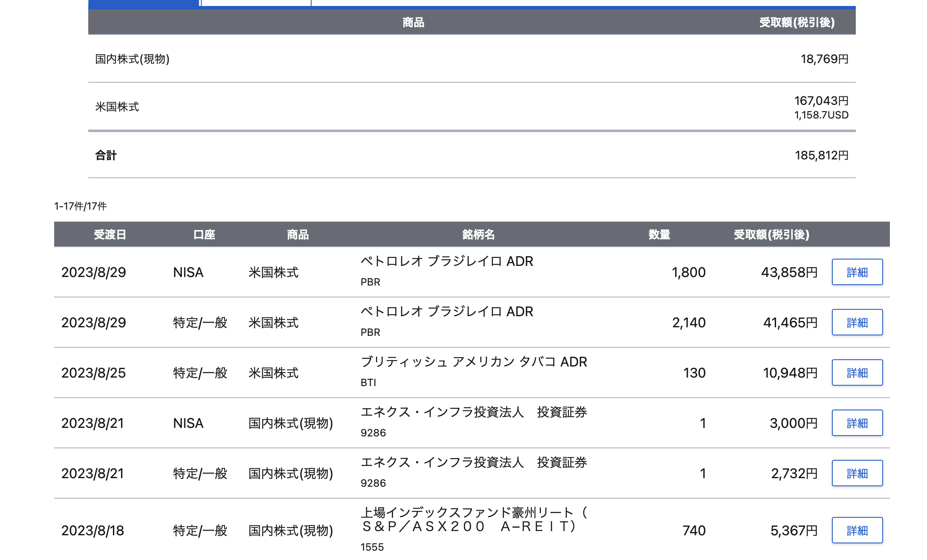This screenshot has height=560, width=927.
Task: Switch to the second white tab at top
Action: [256, 3]
